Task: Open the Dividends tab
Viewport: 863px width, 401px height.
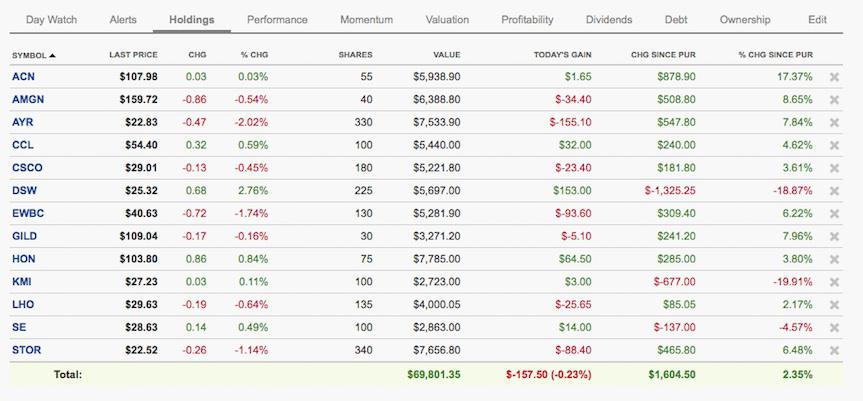Action: pos(609,20)
